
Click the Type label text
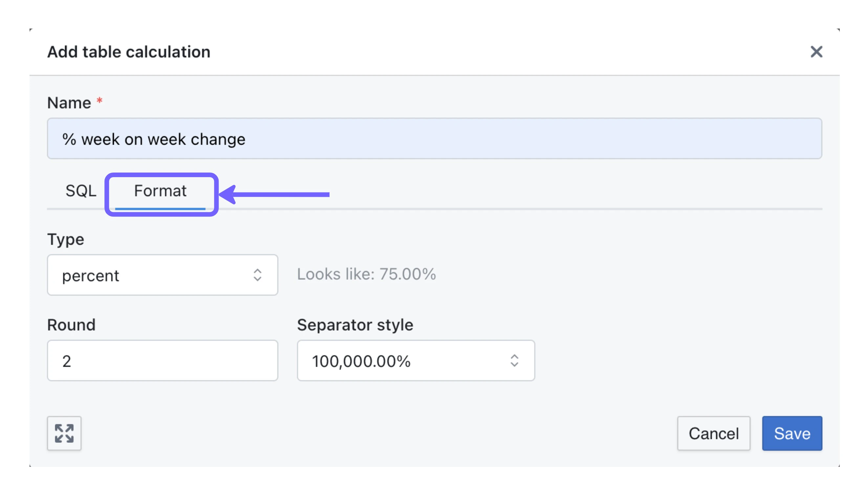pos(65,239)
